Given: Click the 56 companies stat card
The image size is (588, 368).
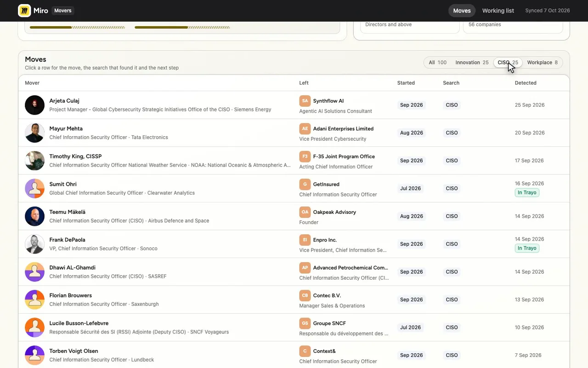Looking at the screenshot, I should click(x=513, y=27).
